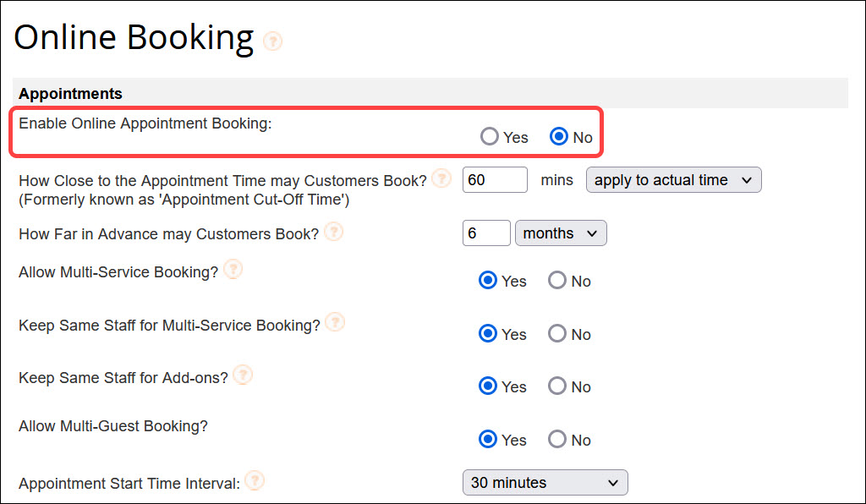Enable Online Appointment Booking by selecting Yes
Screen dimensions: 866x504
(488, 136)
